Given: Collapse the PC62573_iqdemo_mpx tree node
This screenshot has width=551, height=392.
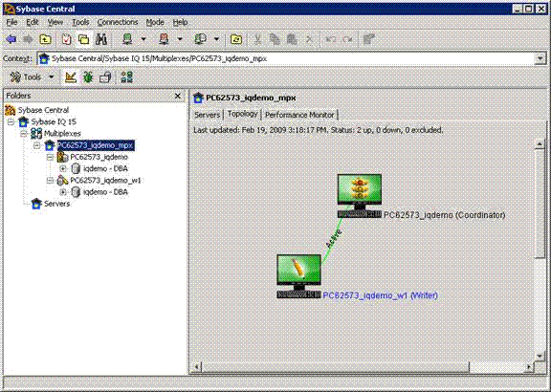Looking at the screenshot, I should pyautogui.click(x=37, y=145).
